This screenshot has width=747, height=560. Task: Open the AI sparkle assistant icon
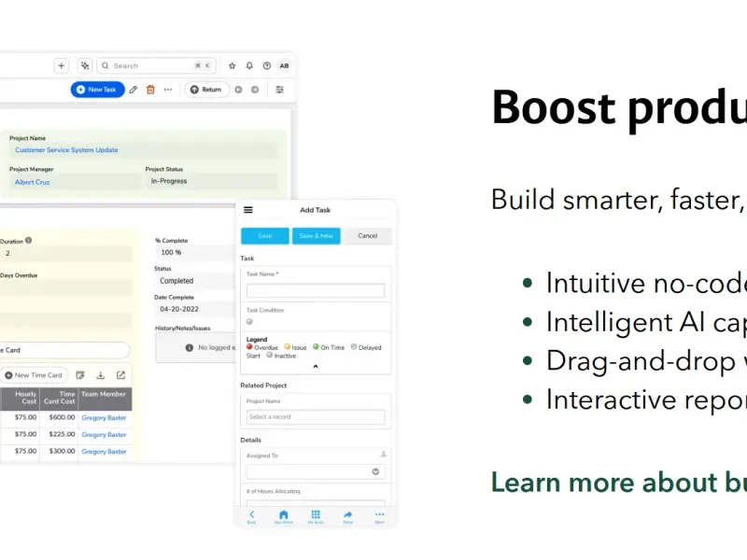point(85,65)
